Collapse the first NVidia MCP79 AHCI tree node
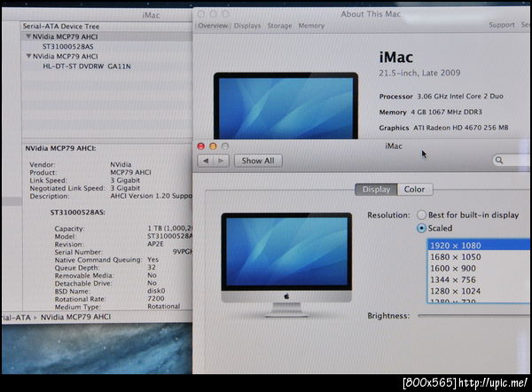 tap(29, 36)
